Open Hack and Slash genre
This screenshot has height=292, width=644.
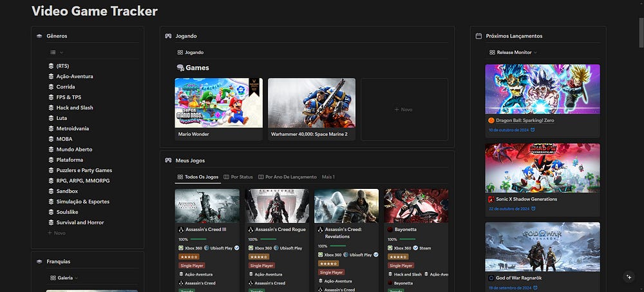[x=74, y=108]
